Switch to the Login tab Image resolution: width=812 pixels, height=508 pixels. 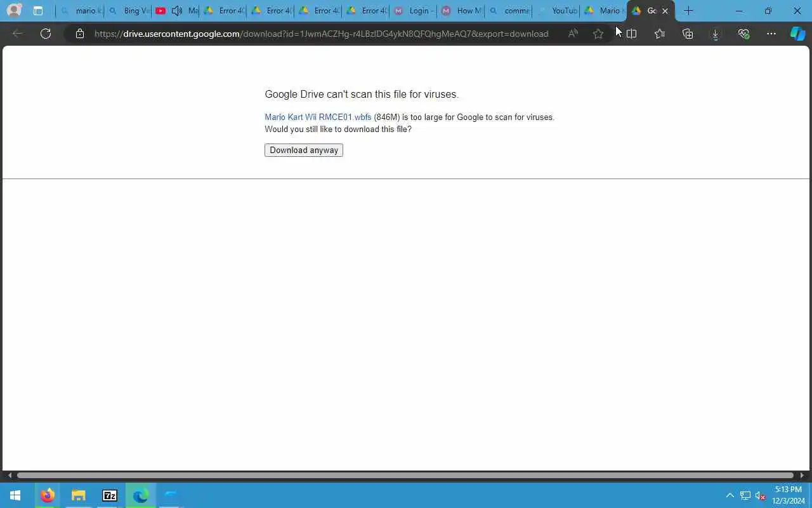414,11
